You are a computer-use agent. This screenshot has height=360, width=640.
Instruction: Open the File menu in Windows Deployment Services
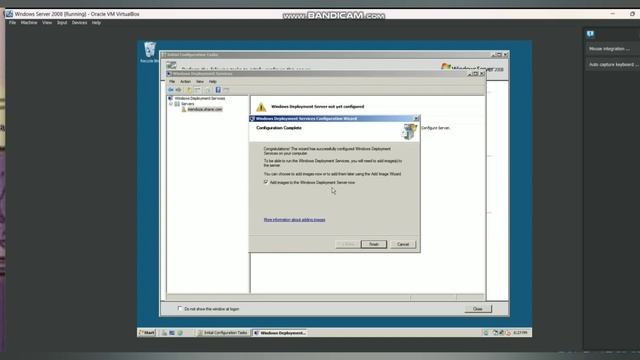pyautogui.click(x=172, y=82)
